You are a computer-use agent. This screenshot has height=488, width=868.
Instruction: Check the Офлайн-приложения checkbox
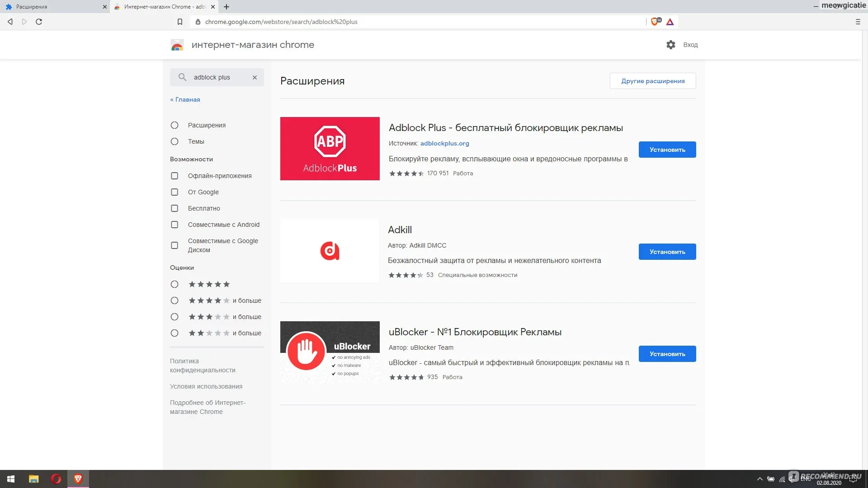point(175,176)
